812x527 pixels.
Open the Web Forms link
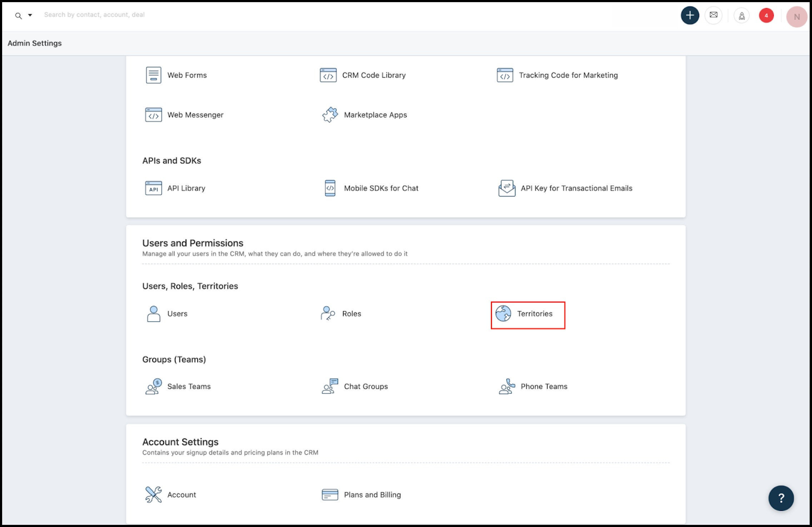187,75
